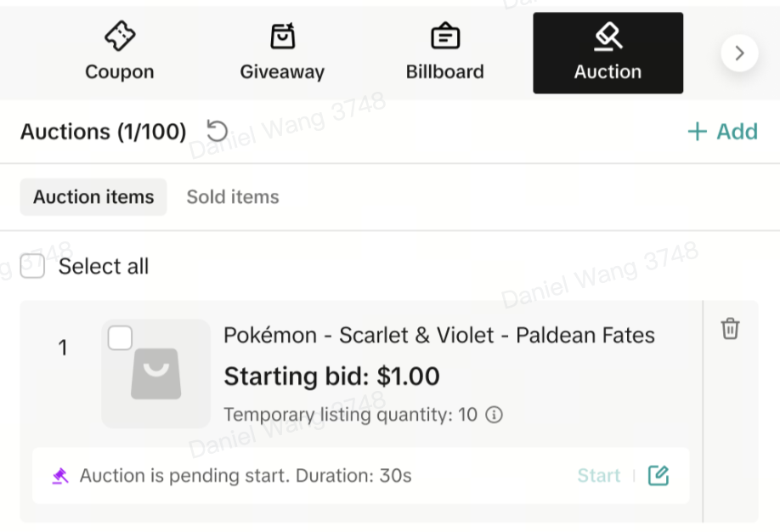Image resolution: width=780 pixels, height=532 pixels.
Task: Start the pending auction
Action: (599, 476)
